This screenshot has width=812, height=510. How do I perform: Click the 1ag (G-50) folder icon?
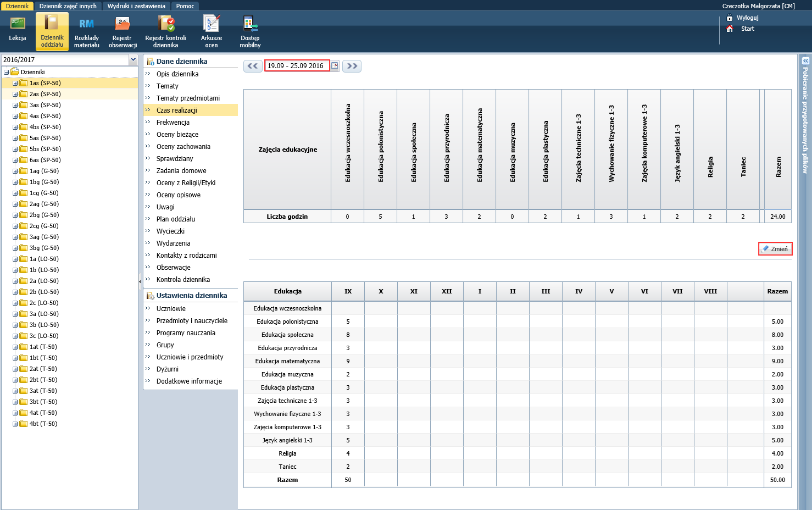pos(24,171)
